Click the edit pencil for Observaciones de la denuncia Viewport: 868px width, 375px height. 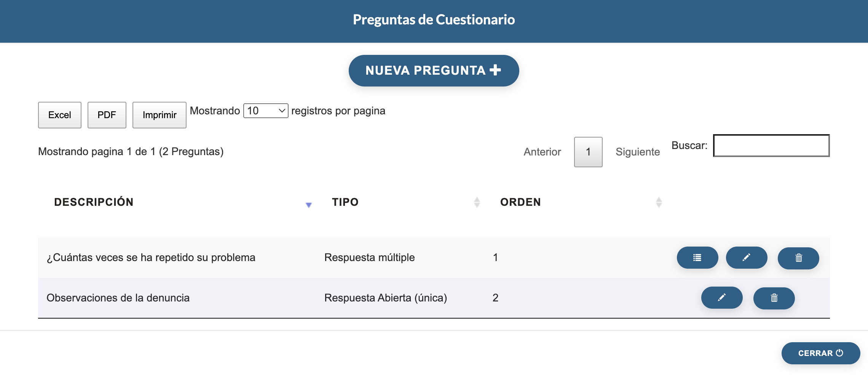[x=722, y=298]
